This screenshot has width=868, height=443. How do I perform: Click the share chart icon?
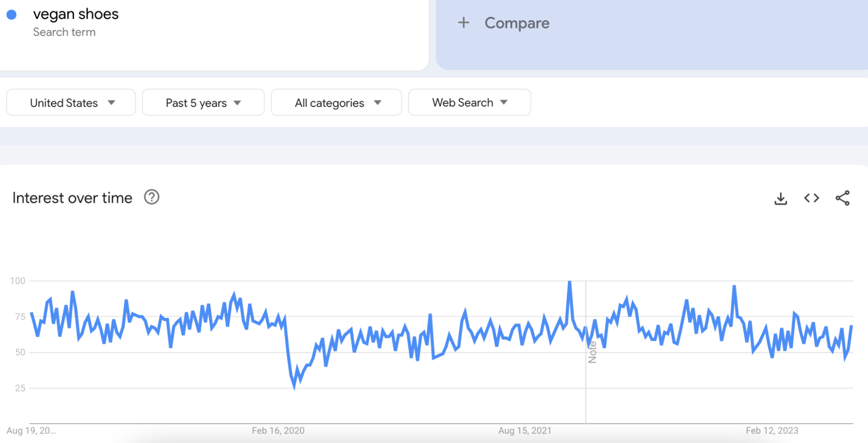point(842,198)
